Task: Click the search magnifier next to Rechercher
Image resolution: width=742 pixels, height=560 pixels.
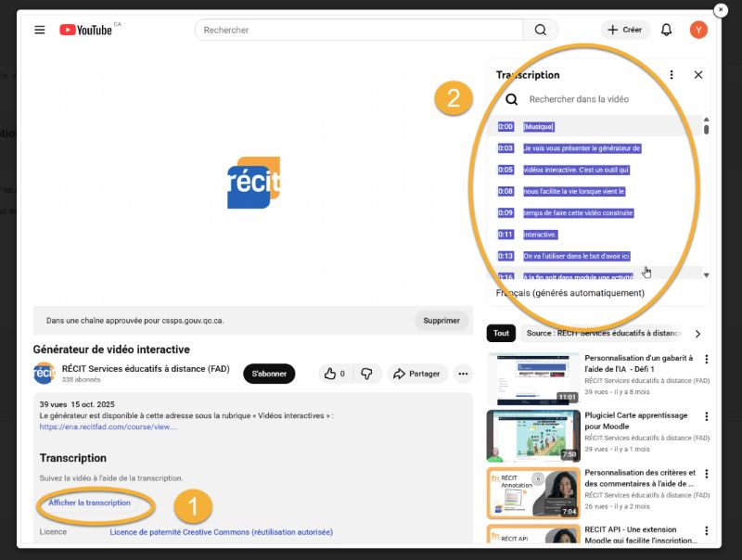Action: click(x=541, y=29)
